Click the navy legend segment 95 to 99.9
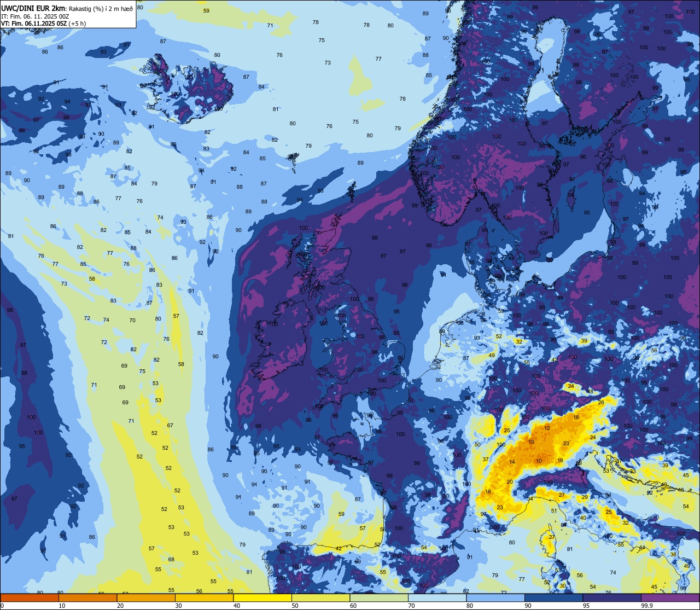This screenshot has width=700, height=610. [612, 597]
